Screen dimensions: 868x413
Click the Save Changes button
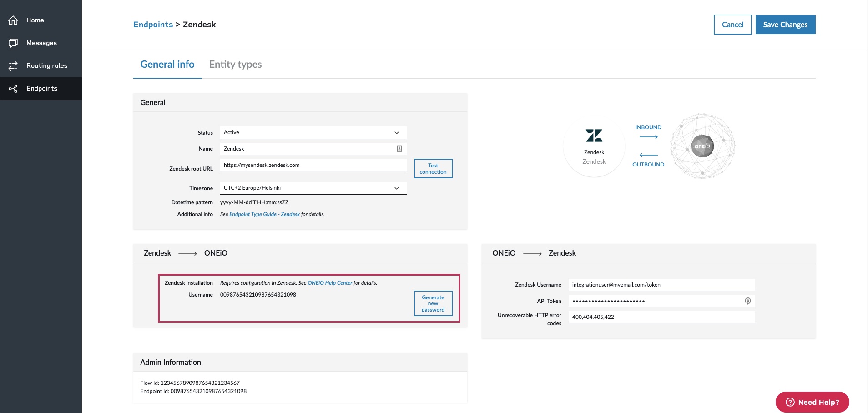coord(785,25)
